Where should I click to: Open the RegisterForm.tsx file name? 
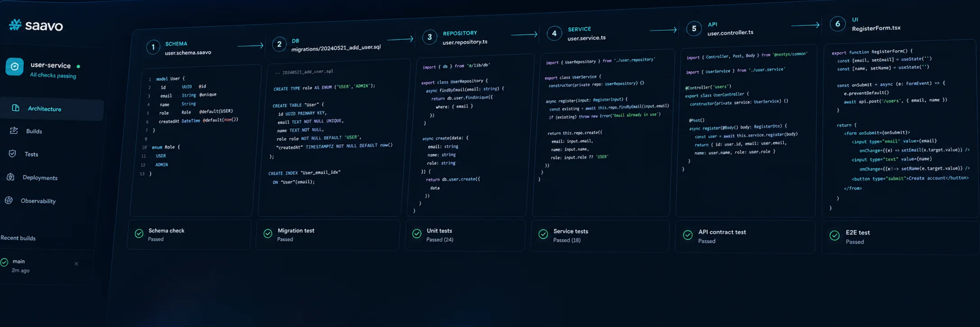pyautogui.click(x=876, y=28)
